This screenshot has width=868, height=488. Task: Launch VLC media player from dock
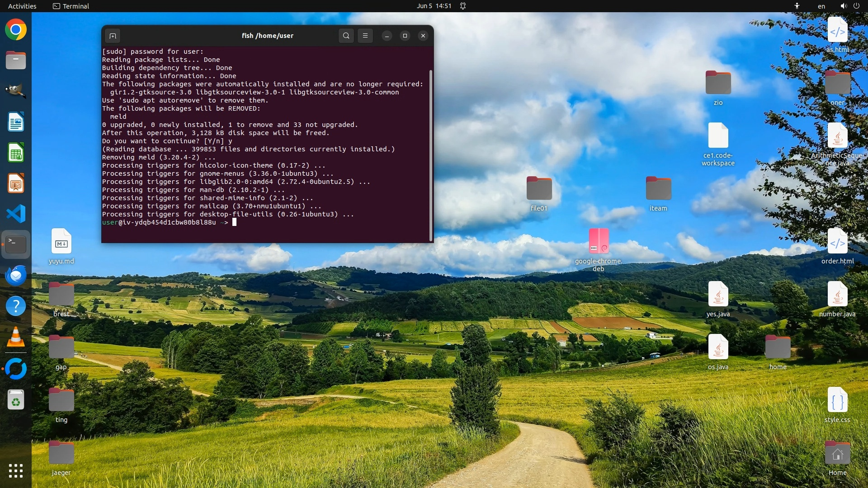pos(16,337)
